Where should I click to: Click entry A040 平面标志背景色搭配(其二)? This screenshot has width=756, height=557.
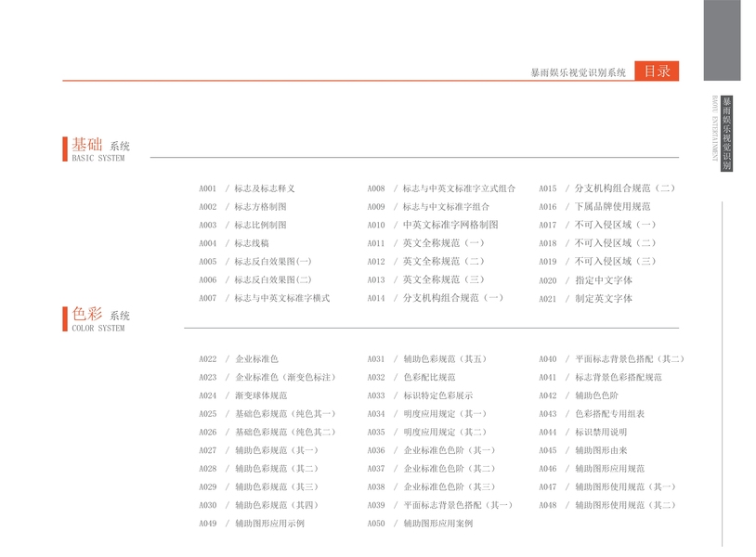click(611, 359)
